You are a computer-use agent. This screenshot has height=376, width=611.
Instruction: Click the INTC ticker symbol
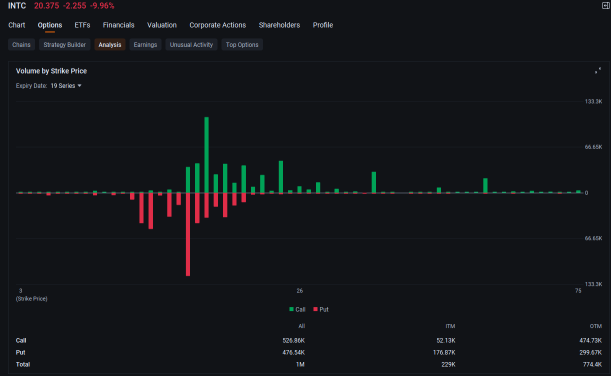(x=17, y=6)
